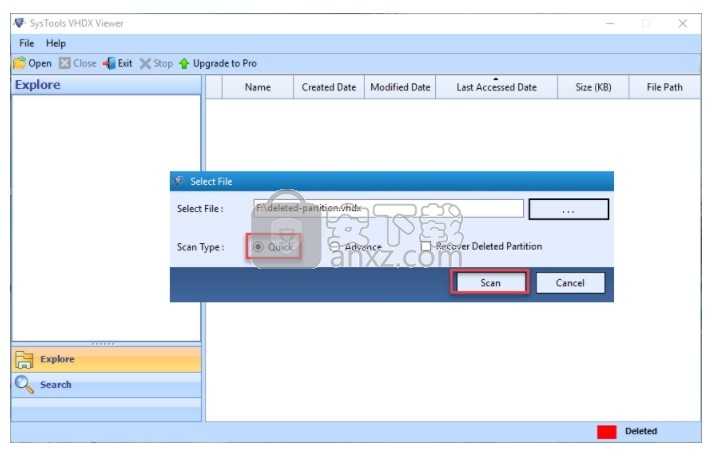
Task: Switch to the Explore pane tab
Action: tap(106, 359)
